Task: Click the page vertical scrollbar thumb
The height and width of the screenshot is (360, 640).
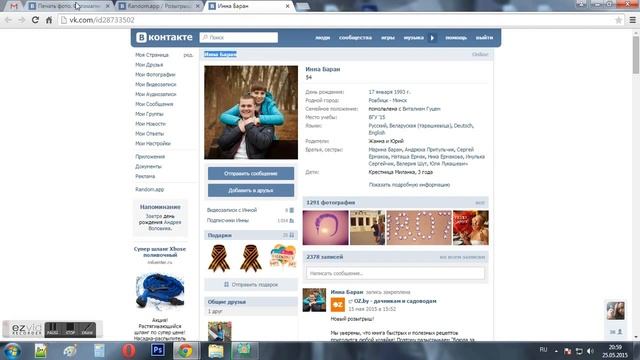Action: [636, 55]
